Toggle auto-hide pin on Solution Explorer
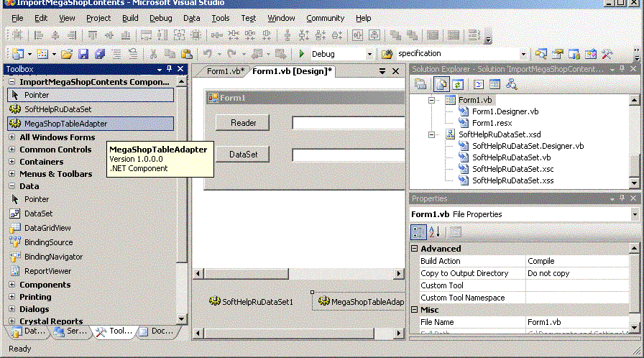644x358 pixels. pos(622,69)
